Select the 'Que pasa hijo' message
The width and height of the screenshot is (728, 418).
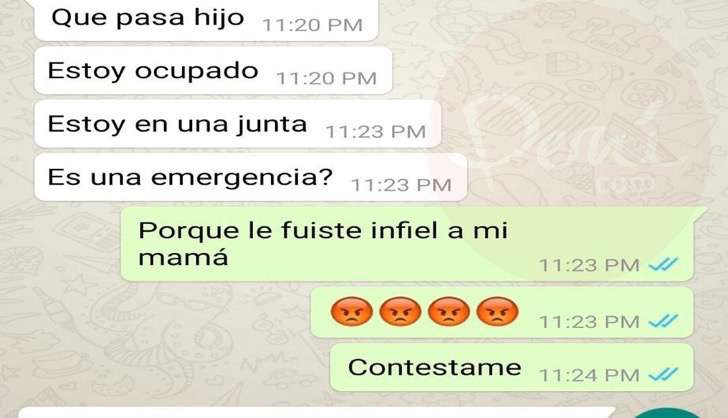(206, 20)
